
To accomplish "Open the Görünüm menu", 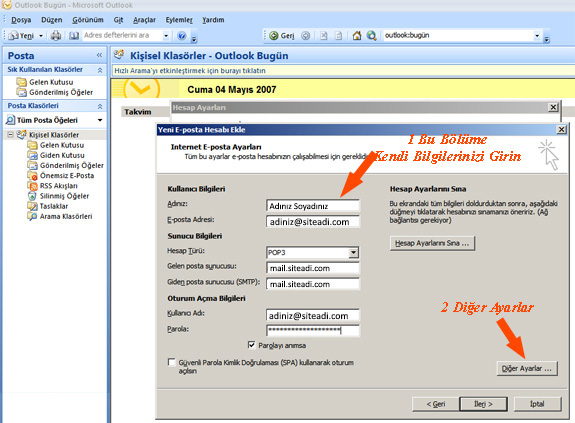I will (x=88, y=20).
